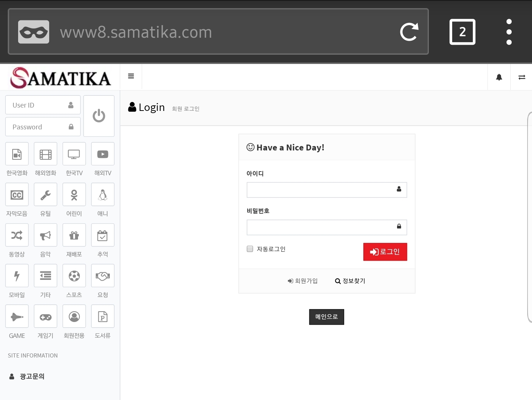Image resolution: width=532 pixels, height=400 pixels.
Task: Open the 해외영화 film category
Action: (x=45, y=154)
